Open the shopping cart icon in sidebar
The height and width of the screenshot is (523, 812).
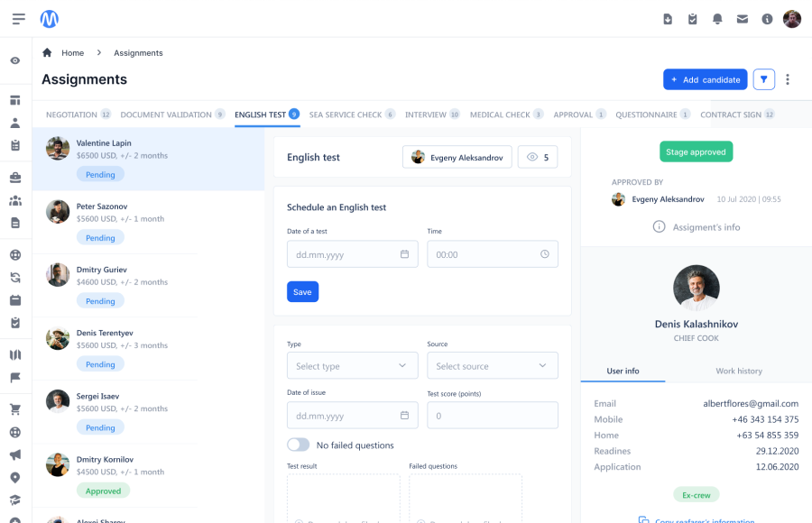[x=15, y=409]
